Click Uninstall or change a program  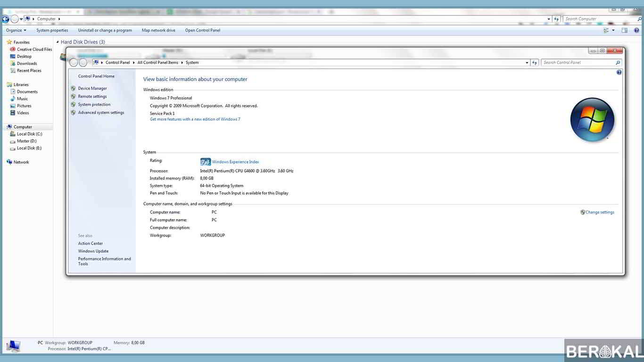pyautogui.click(x=105, y=30)
